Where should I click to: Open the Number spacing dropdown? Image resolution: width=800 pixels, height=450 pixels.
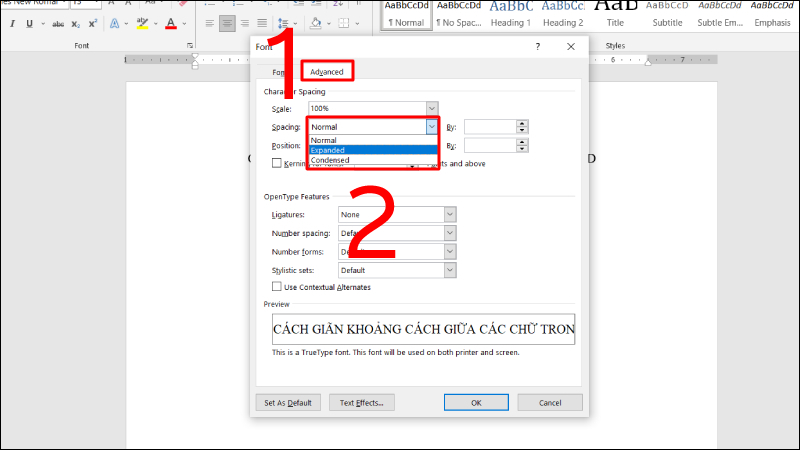click(449, 233)
